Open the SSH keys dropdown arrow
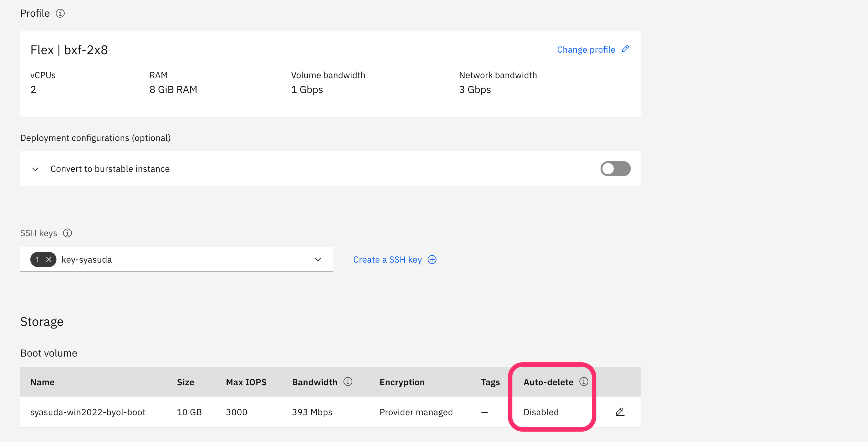868x442 pixels. (x=317, y=259)
